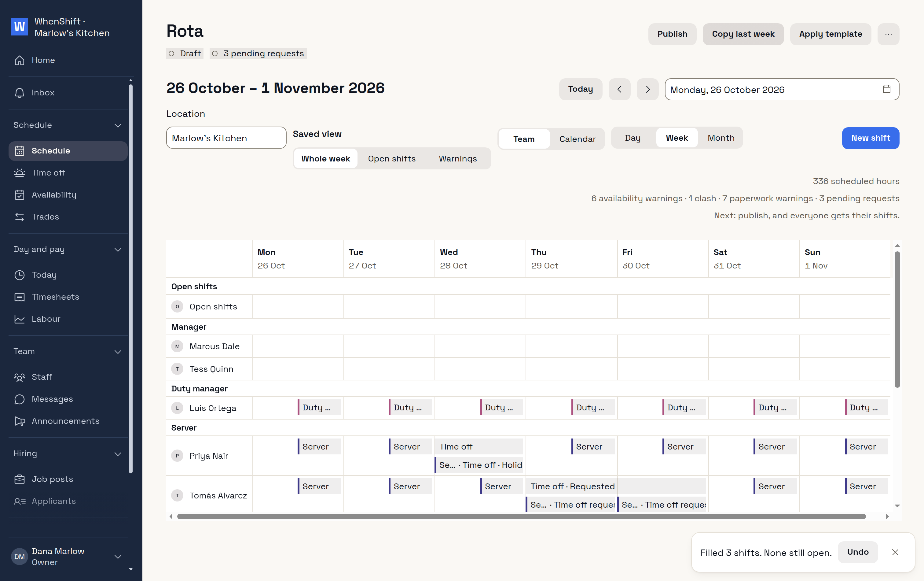924x581 pixels.
Task: Expand Dana Marlow account menu
Action: coord(118,557)
